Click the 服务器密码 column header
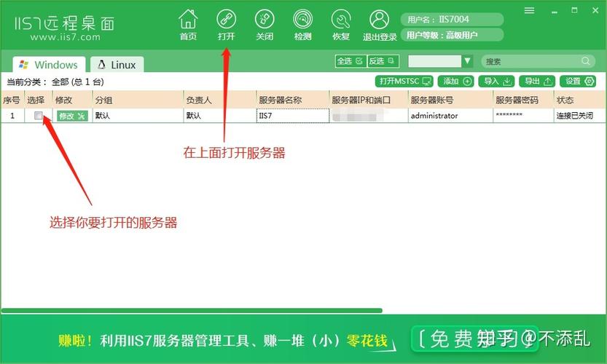This screenshot has height=364, width=607. [523, 100]
